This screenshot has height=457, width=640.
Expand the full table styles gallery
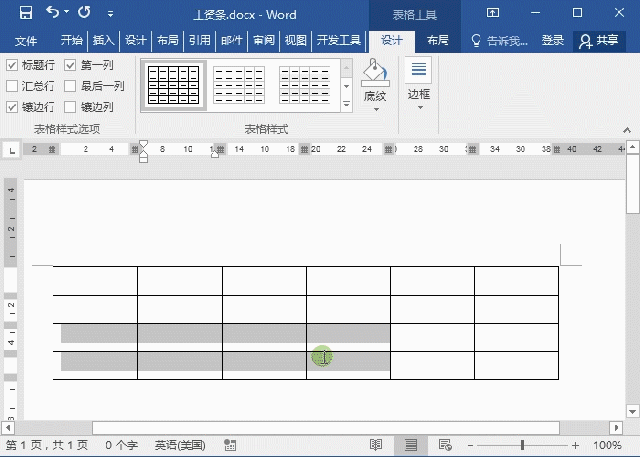(346, 104)
